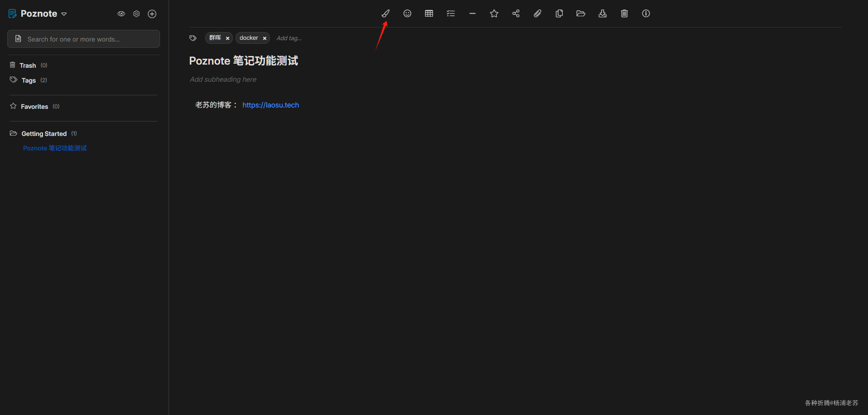Open the emoji picker icon

(x=407, y=14)
